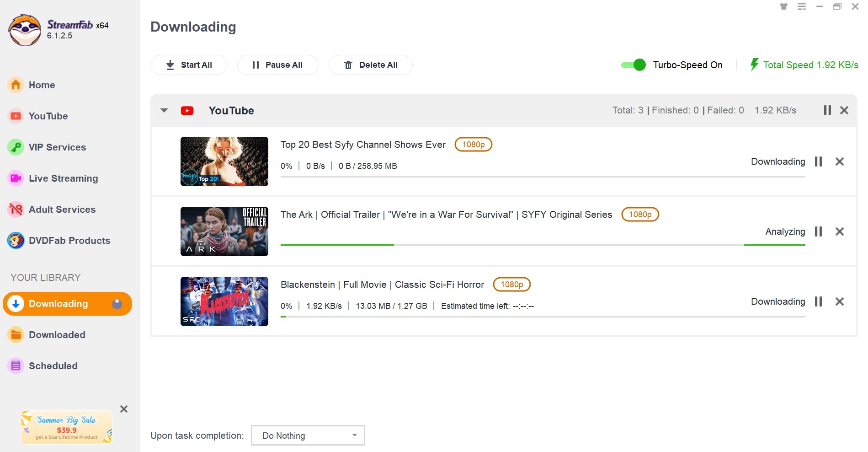Dismiss the Summer Big Sale ad

click(124, 409)
